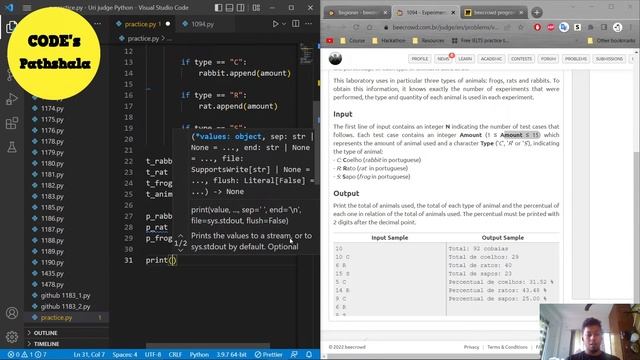Open file 1435.py in Explorer
The width and height of the screenshot is (640, 360).
click(52, 273)
